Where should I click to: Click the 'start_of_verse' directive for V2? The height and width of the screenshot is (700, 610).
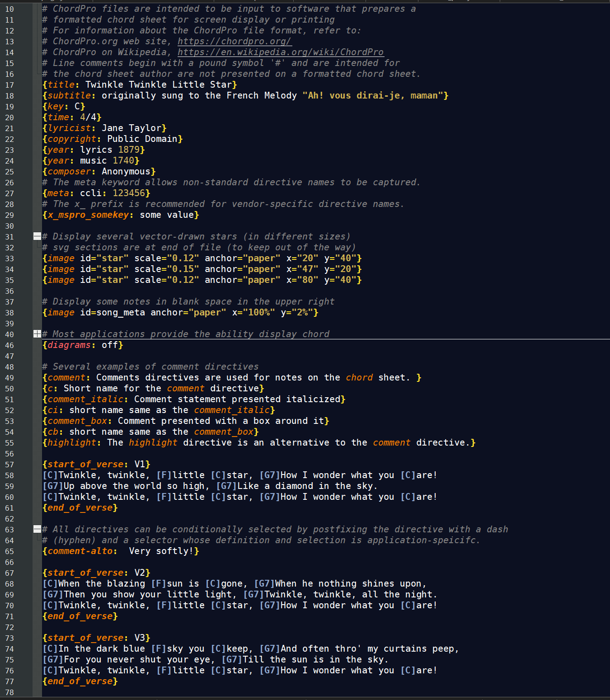point(85,573)
